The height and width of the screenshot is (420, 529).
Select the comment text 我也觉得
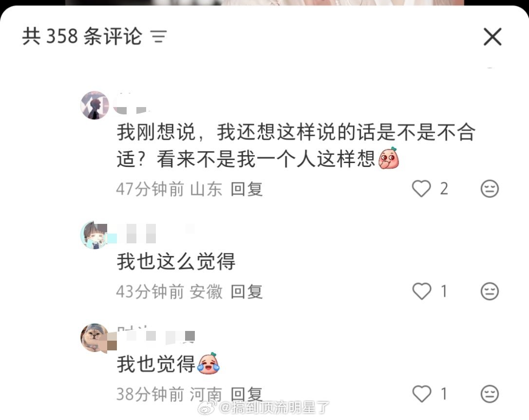coord(156,364)
